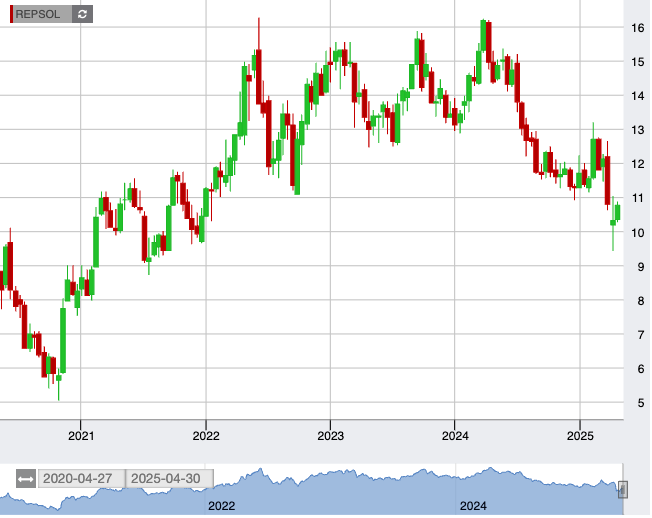Viewport: 652px width, 518px height.
Task: Edit the start date field 2020-04-27
Action: pyautogui.click(x=81, y=479)
